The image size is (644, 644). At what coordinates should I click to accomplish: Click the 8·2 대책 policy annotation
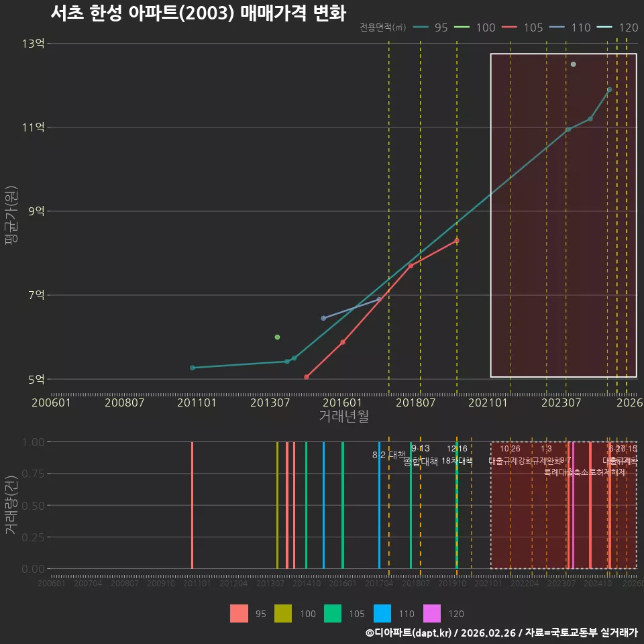coord(389,455)
